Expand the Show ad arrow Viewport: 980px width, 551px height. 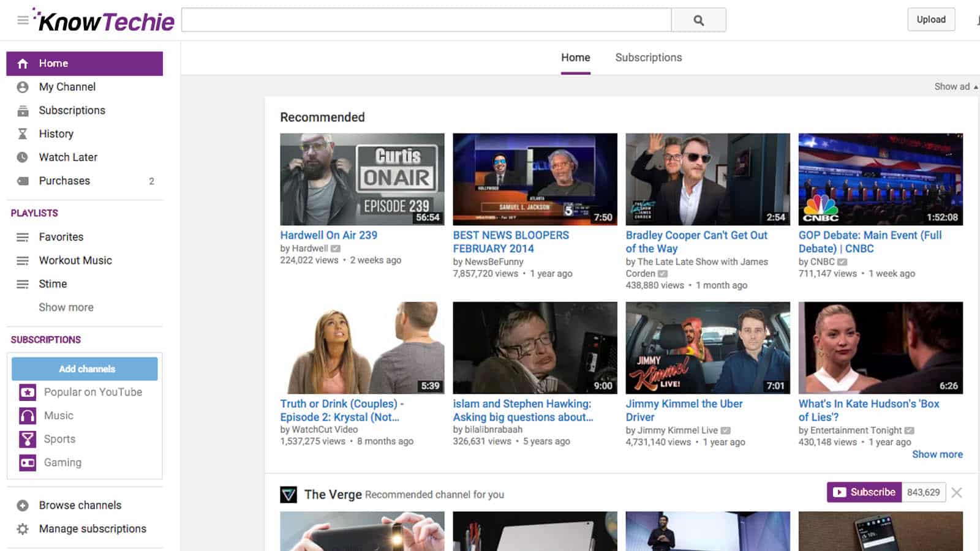976,87
